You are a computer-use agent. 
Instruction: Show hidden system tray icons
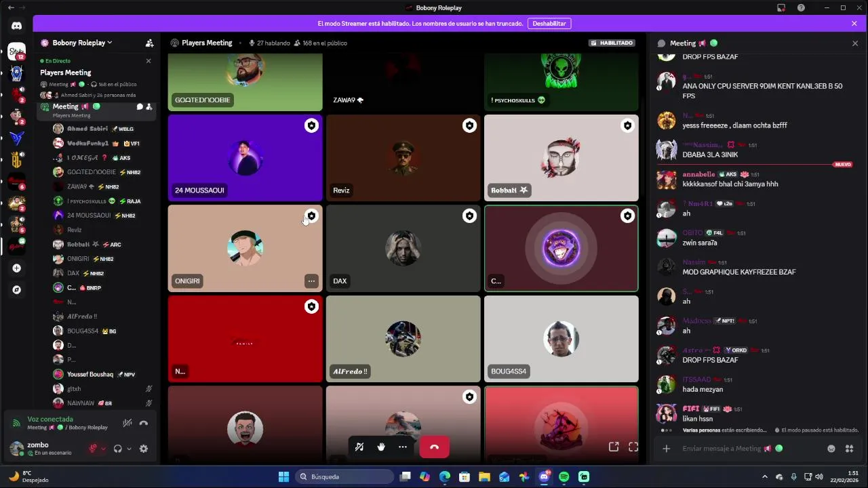[765, 477]
